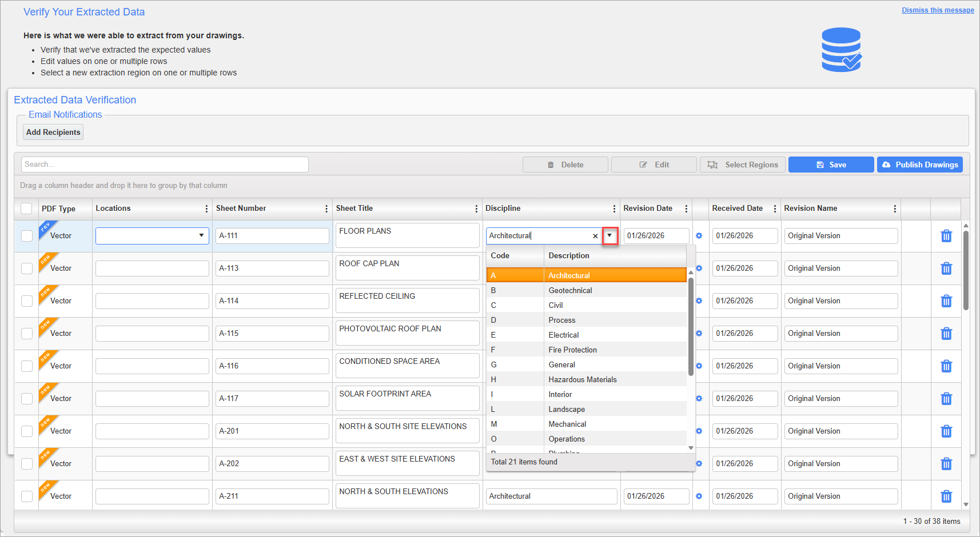This screenshot has width=980, height=537.
Task: Click inside the Search field above the grid
Action: [x=165, y=164]
